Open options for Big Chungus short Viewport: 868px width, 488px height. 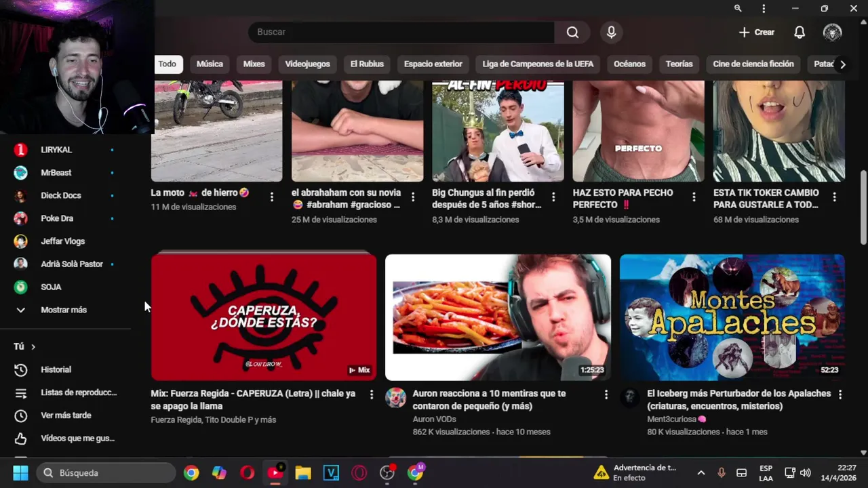[553, 197]
